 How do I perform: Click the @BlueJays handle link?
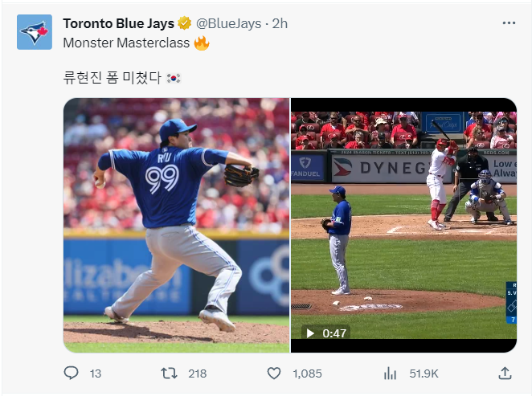pyautogui.click(x=229, y=23)
